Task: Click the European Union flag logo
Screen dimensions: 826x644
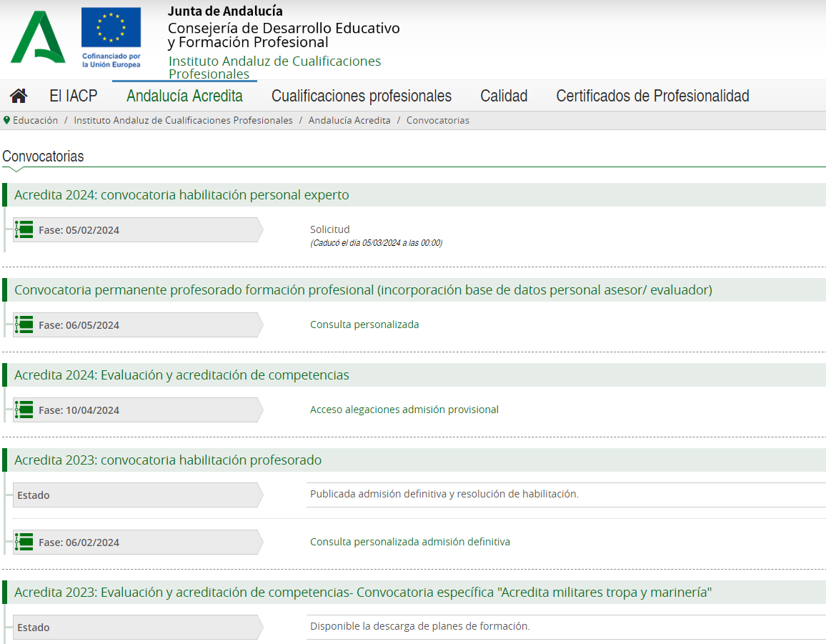Action: pos(111,27)
